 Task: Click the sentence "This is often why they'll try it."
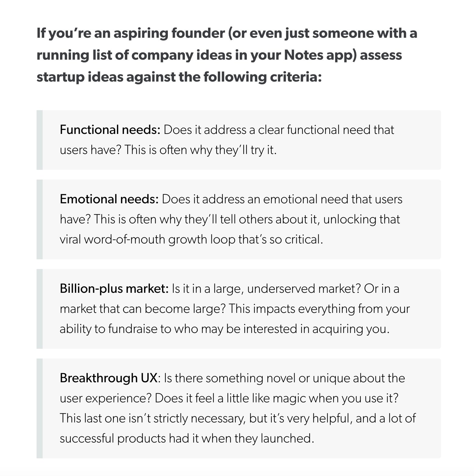pyautogui.click(x=200, y=150)
